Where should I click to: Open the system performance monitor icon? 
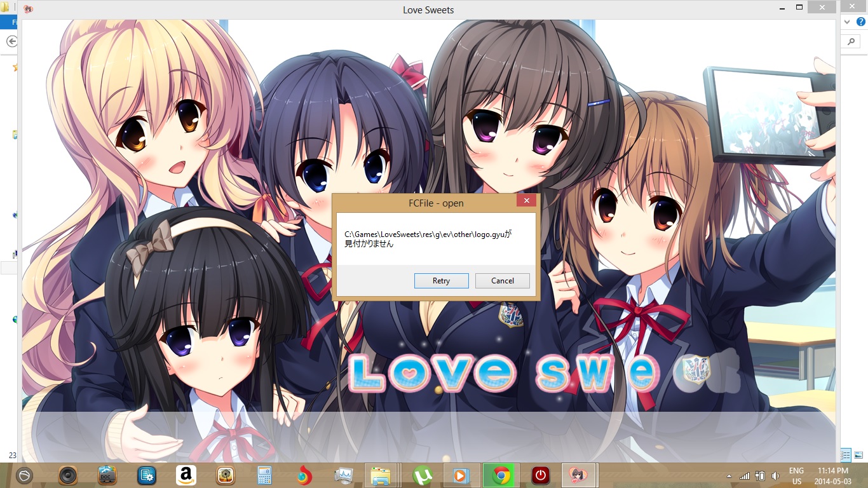tap(344, 475)
